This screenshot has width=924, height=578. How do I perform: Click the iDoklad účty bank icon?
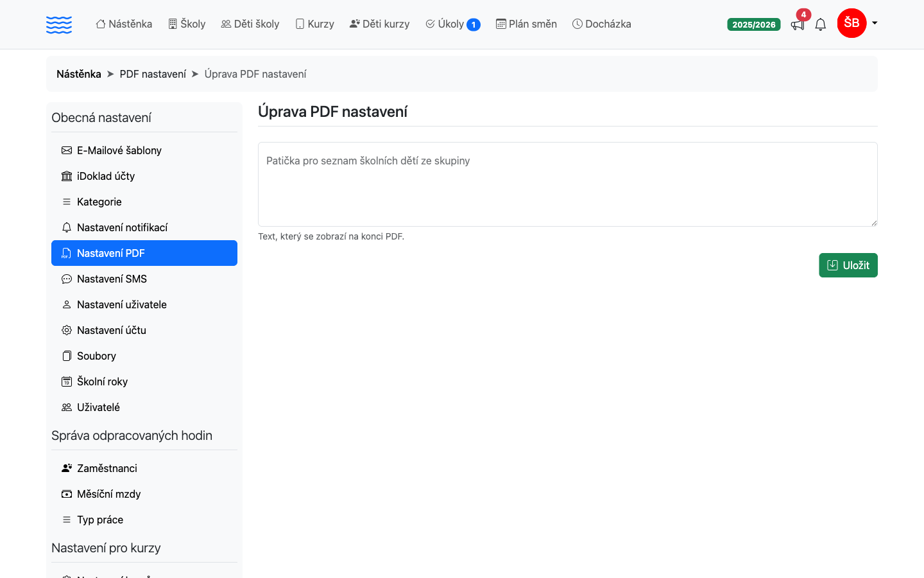coord(67,176)
